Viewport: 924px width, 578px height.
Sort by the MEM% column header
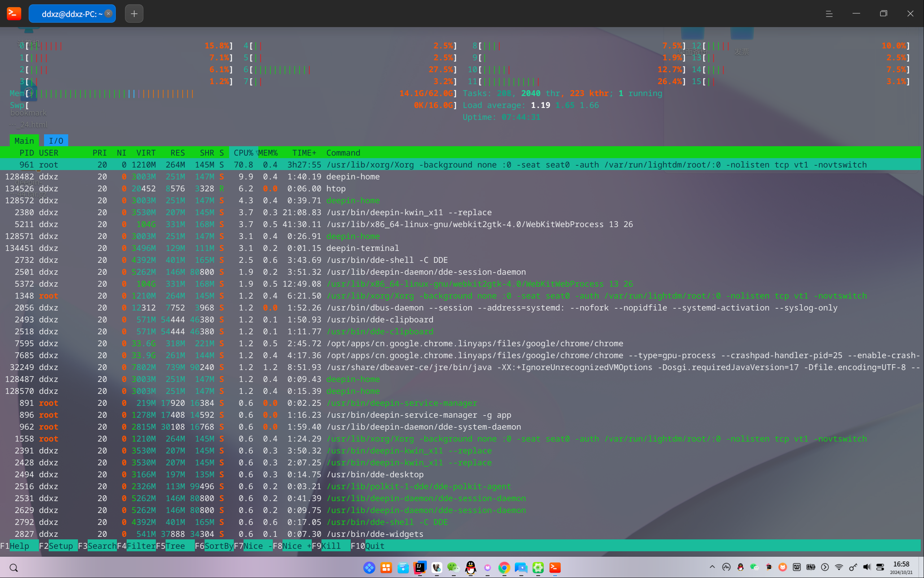268,152
